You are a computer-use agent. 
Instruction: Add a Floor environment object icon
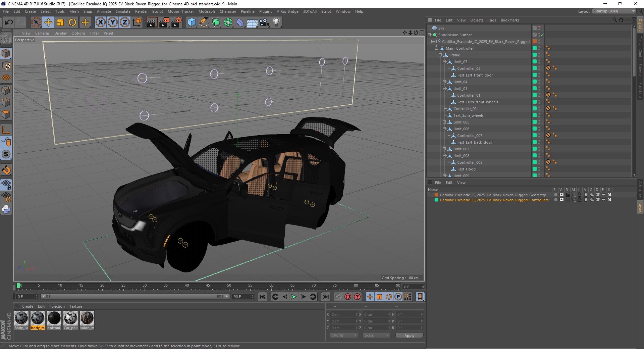click(252, 22)
